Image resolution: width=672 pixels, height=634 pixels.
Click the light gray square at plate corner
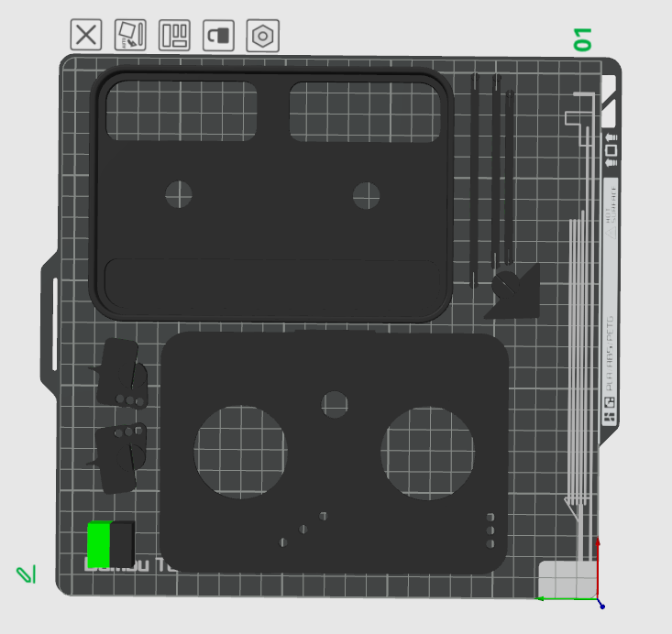[x=564, y=578]
